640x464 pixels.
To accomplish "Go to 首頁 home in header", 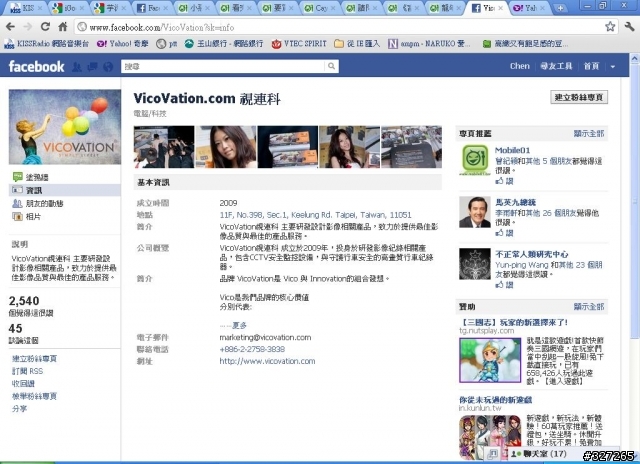I will [591, 66].
